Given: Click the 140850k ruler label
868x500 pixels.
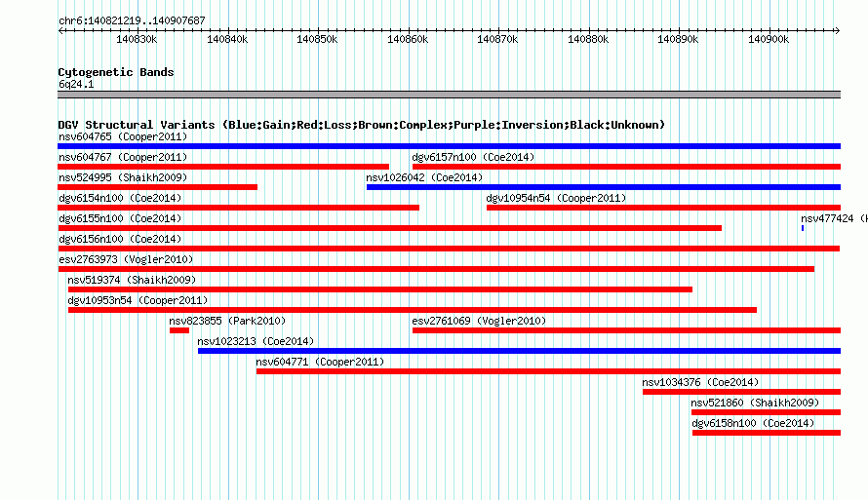Looking at the screenshot, I should click(x=317, y=39).
